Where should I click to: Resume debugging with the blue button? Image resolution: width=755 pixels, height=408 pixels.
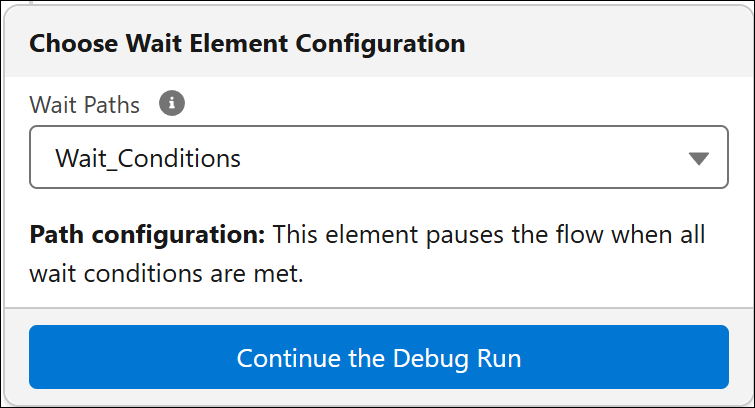click(x=379, y=357)
